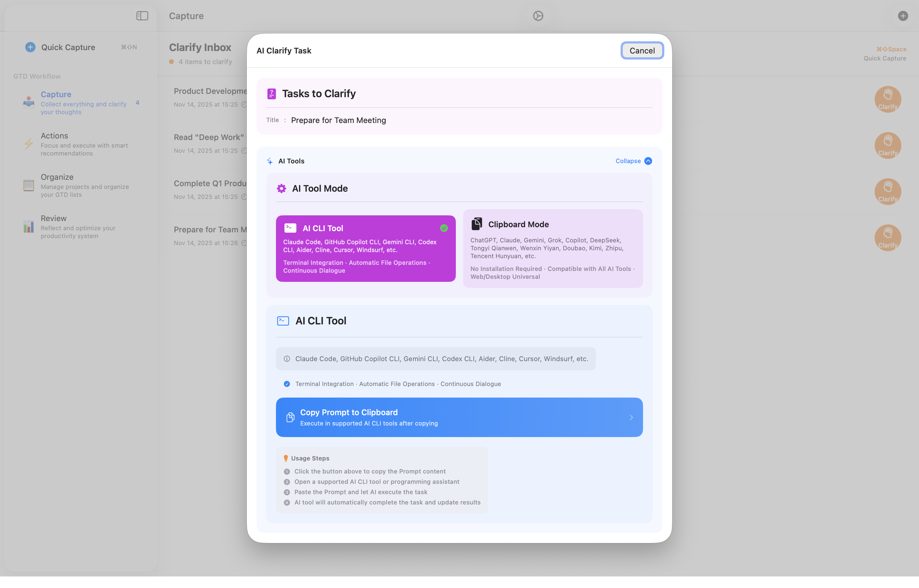Image resolution: width=919 pixels, height=588 pixels.
Task: Click the topmost Clarify avatar on the right
Action: (887, 99)
